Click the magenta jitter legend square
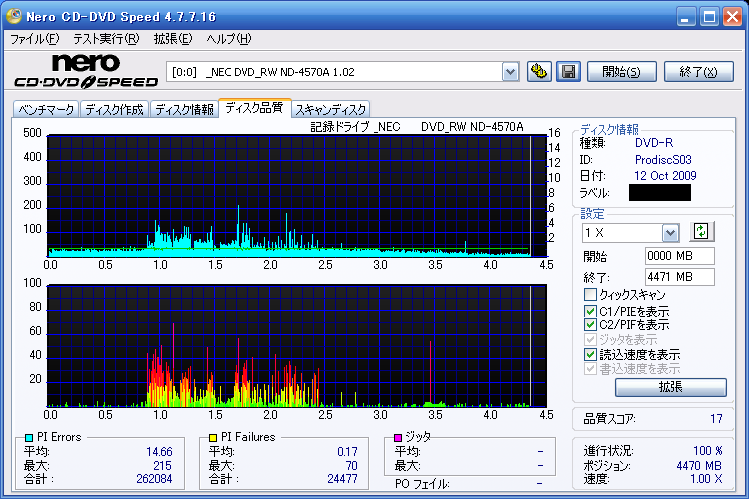Viewport: 749px width, 499px height. [x=397, y=437]
